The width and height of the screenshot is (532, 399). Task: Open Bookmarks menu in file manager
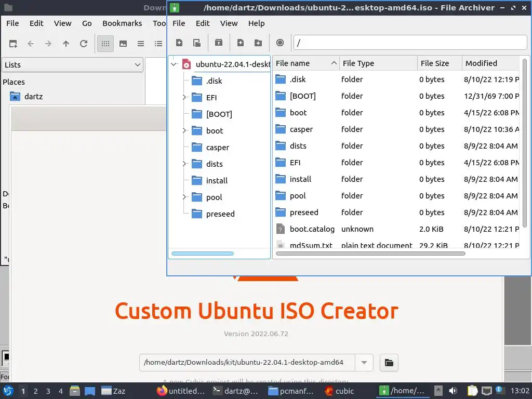tap(122, 23)
